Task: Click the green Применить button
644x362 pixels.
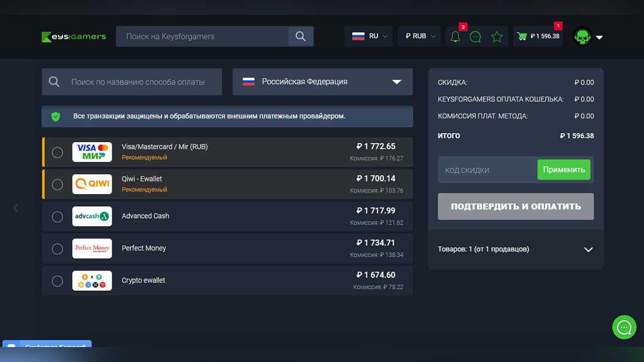Action: coord(563,170)
